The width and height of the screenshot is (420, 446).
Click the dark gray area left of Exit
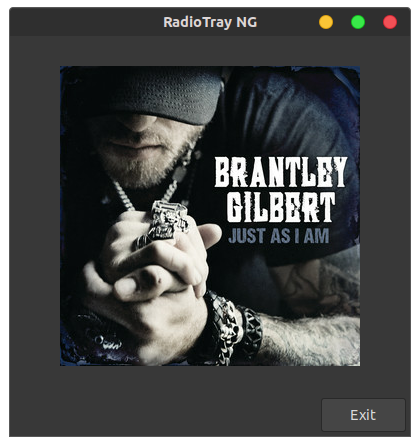pyautogui.click(x=165, y=415)
